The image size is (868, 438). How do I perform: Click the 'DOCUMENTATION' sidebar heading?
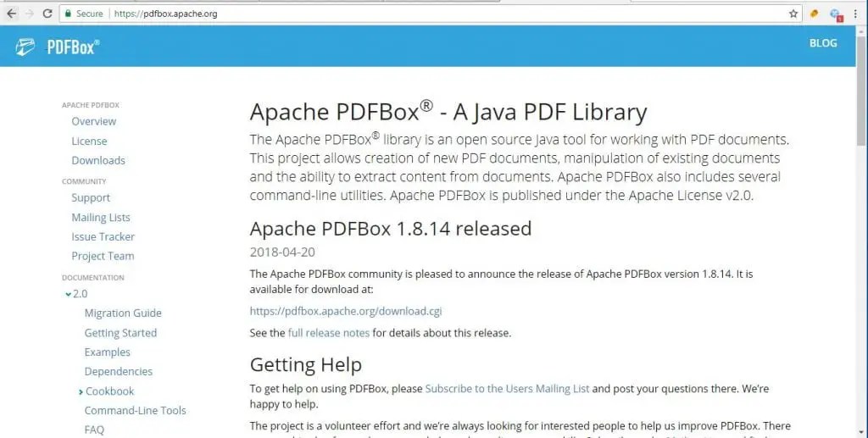pyautogui.click(x=93, y=278)
